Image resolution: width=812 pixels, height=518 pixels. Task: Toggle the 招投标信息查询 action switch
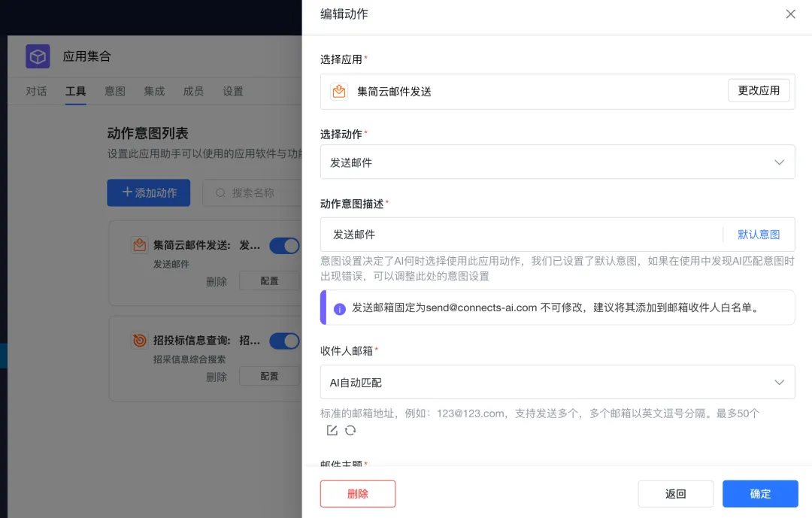tap(284, 341)
